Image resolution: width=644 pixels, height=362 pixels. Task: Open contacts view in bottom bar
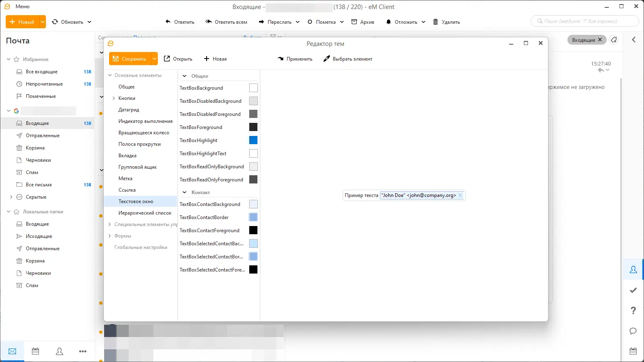[x=59, y=351]
